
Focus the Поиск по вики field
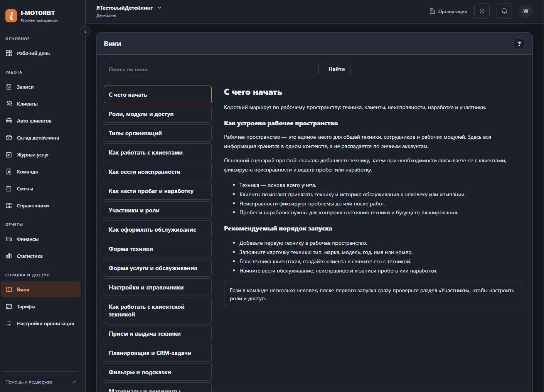(211, 69)
